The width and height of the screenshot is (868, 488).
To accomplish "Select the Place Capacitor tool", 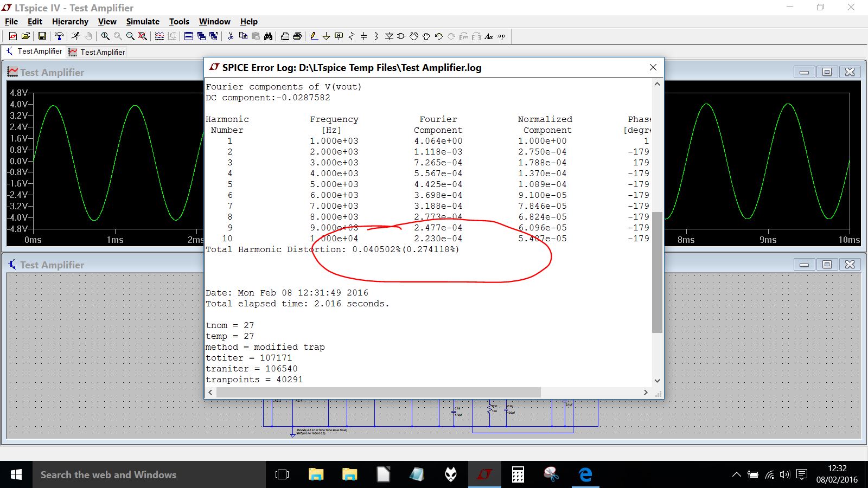I will point(363,36).
